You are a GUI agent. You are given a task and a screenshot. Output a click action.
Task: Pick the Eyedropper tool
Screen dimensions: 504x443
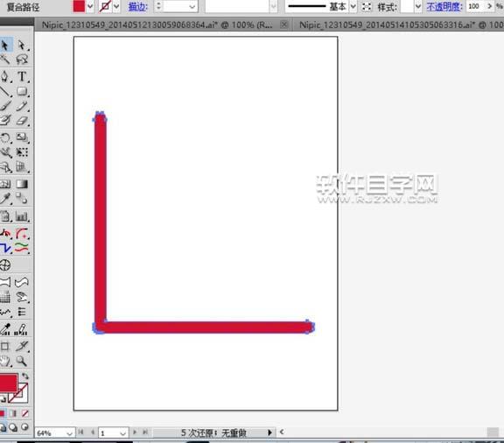[5, 199]
